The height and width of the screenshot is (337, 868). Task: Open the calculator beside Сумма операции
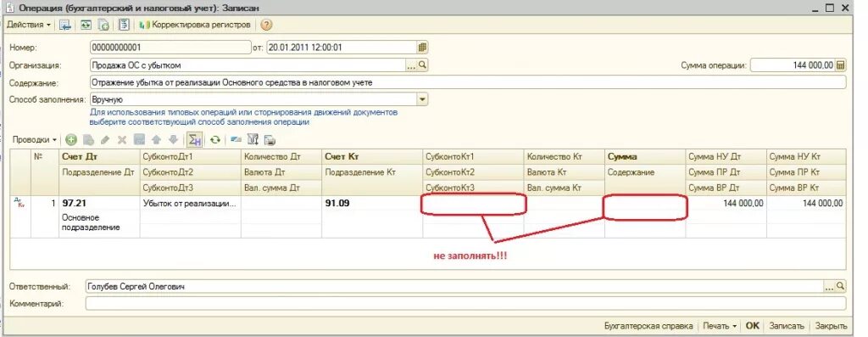click(x=841, y=65)
